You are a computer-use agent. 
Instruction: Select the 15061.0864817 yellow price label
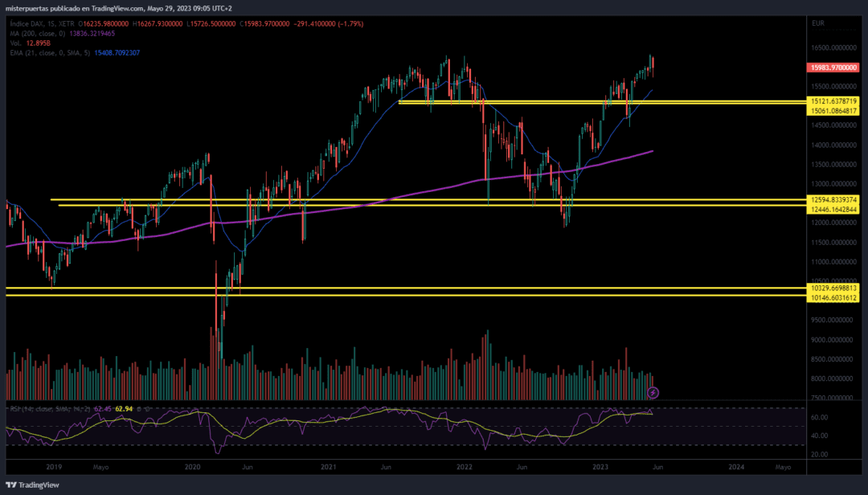point(834,111)
